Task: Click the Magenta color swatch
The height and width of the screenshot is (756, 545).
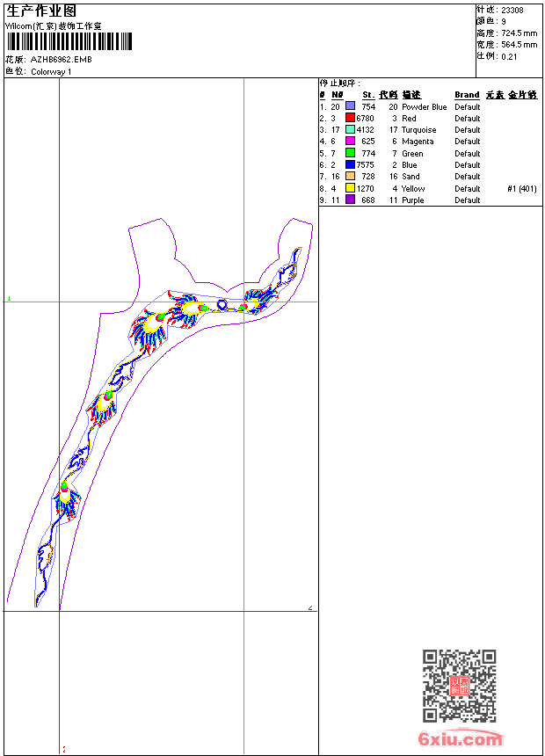Action: tap(350, 142)
